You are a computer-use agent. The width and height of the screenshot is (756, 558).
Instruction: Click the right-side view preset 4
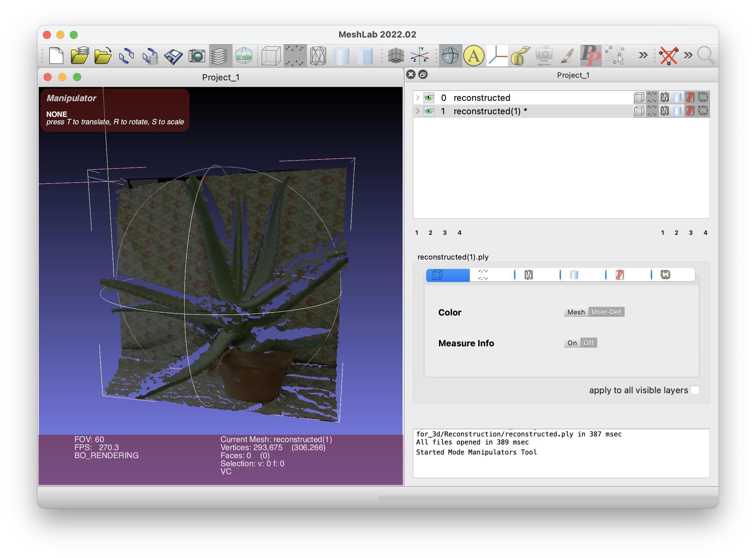click(x=706, y=233)
